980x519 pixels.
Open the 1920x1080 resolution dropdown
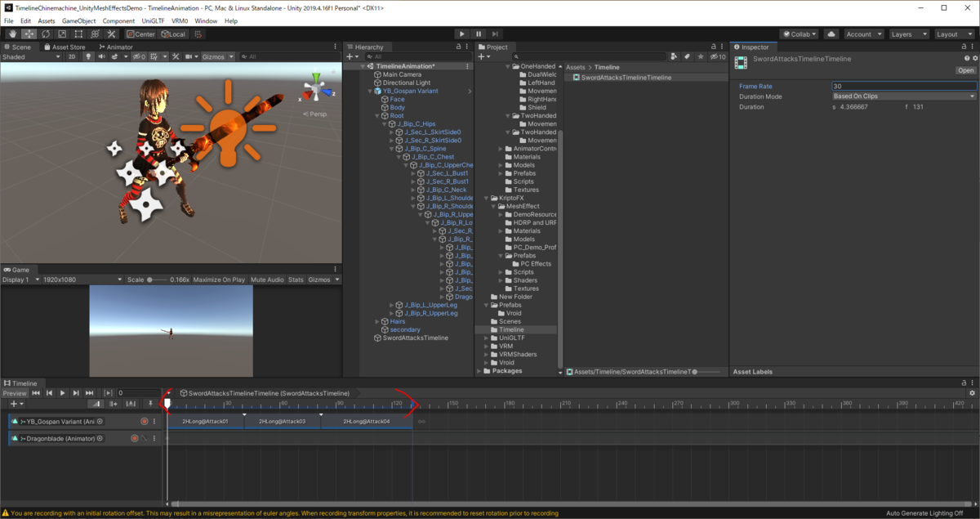[81, 280]
